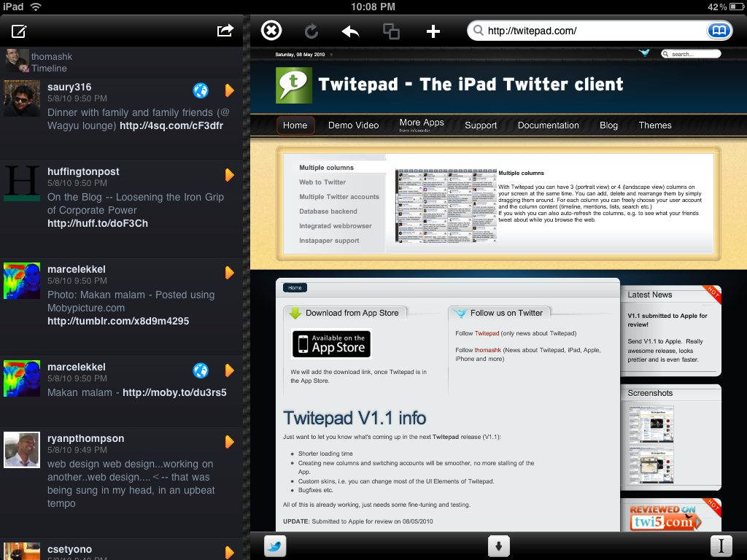Screen dimensions: 747x560
Task: Expand ryanpthompson tweet with orange arrow
Action: pyautogui.click(x=230, y=442)
